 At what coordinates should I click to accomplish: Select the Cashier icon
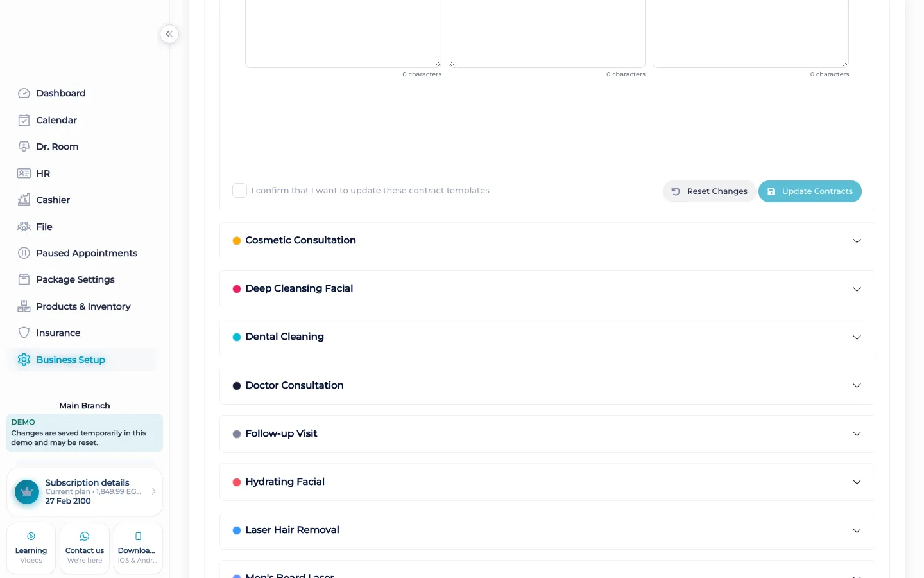(x=24, y=200)
